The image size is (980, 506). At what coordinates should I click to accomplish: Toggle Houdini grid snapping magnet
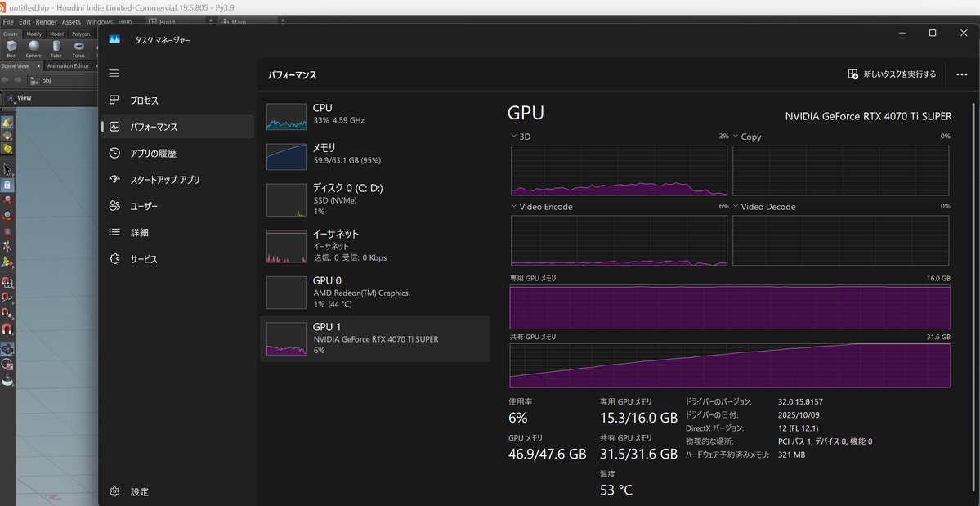pos(7,282)
